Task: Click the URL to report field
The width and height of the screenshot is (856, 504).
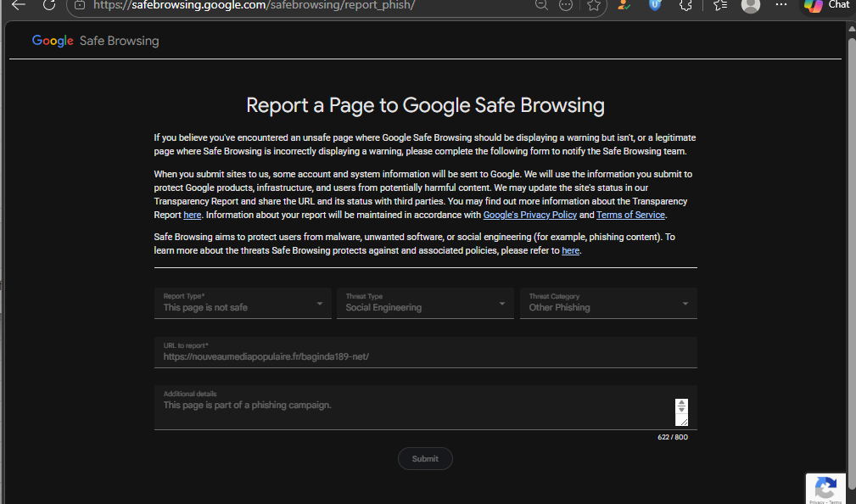Action: (x=425, y=352)
